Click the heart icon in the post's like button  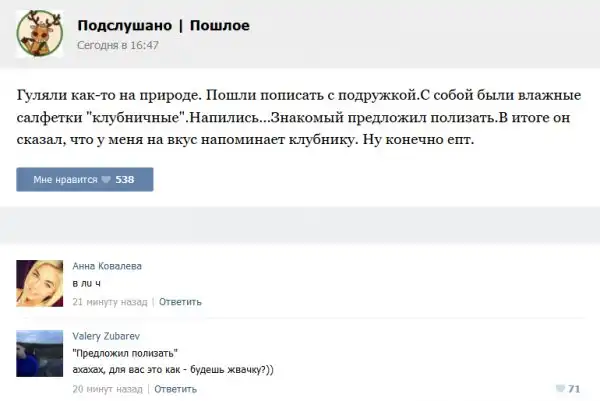pos(106,180)
